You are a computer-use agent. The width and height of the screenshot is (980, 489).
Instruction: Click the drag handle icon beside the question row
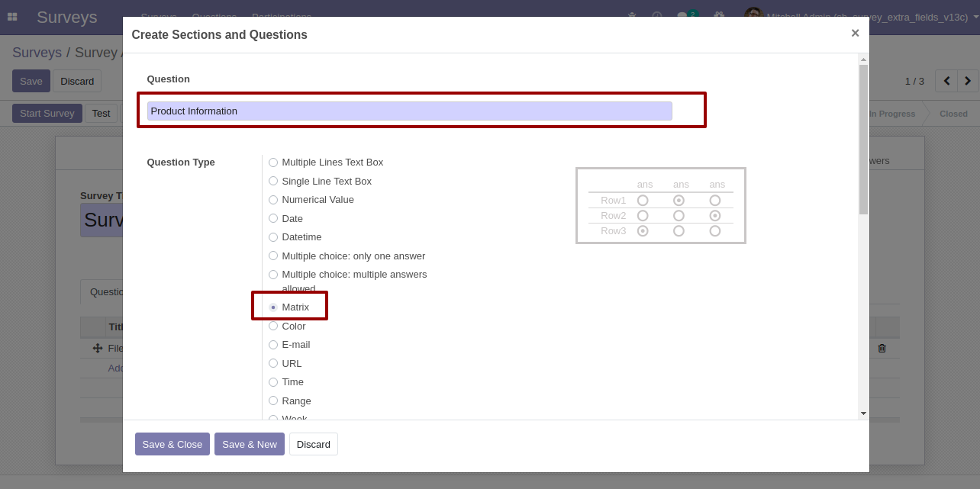pyautogui.click(x=98, y=348)
